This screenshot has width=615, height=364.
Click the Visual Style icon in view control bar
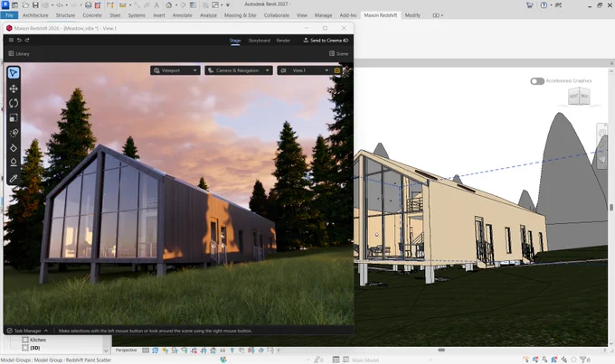tap(156, 350)
